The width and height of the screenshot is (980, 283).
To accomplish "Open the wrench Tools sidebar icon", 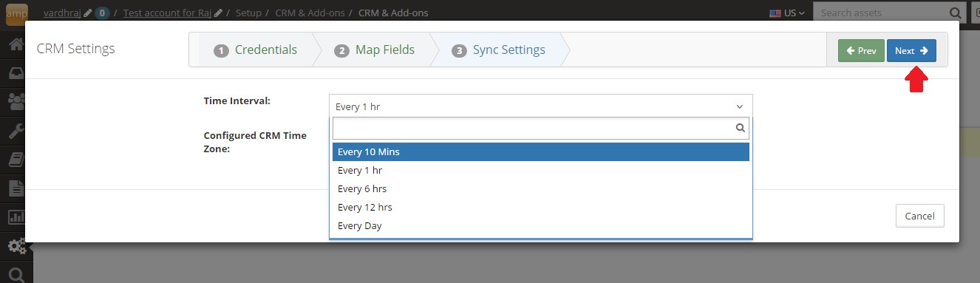I will (16, 131).
